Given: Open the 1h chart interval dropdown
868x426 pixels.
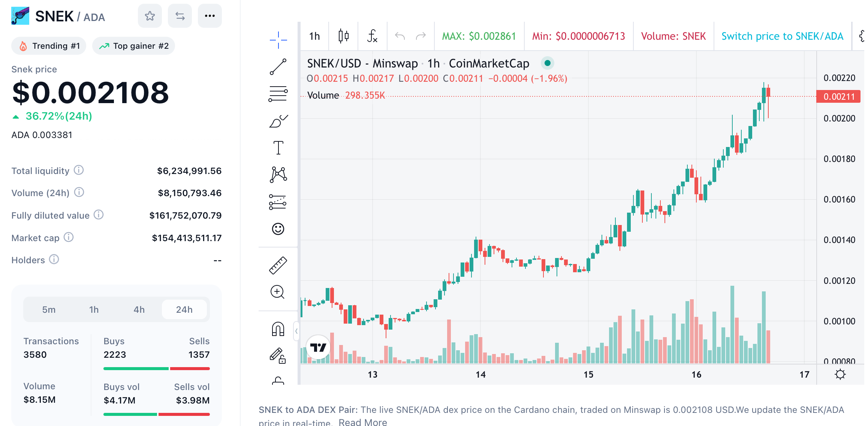Looking at the screenshot, I should [x=314, y=36].
